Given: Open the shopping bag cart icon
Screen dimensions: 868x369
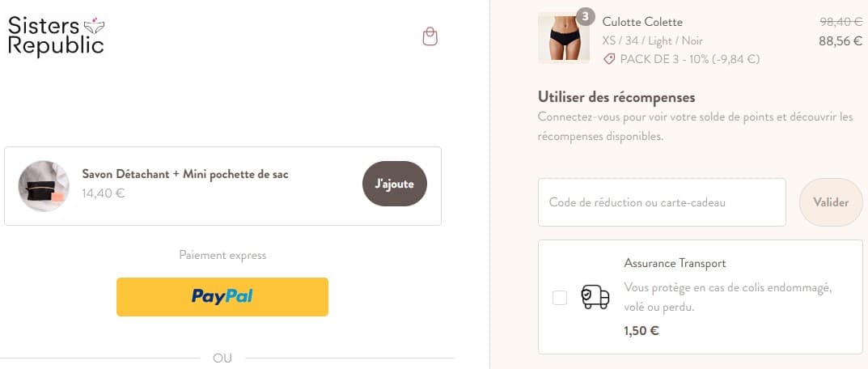Looking at the screenshot, I should coord(430,36).
